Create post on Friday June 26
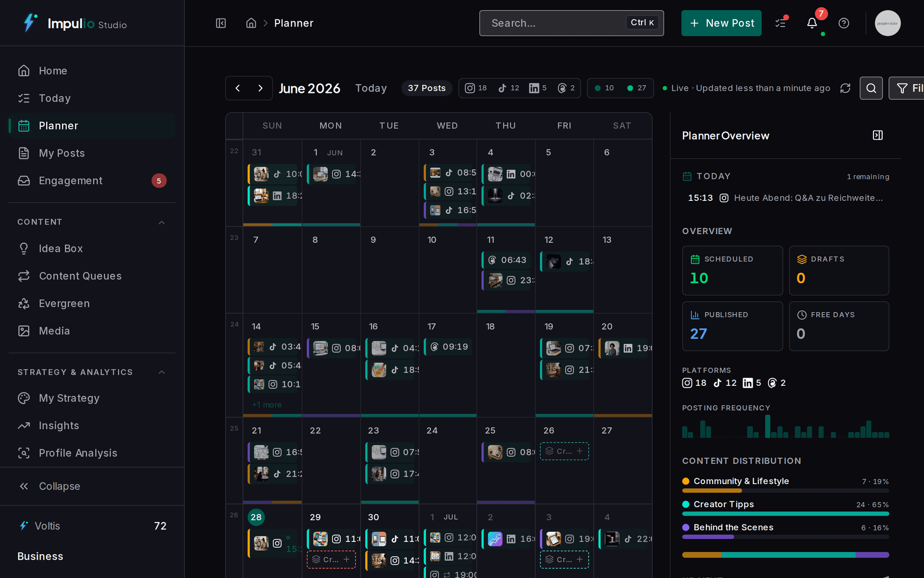924x578 pixels. click(564, 451)
